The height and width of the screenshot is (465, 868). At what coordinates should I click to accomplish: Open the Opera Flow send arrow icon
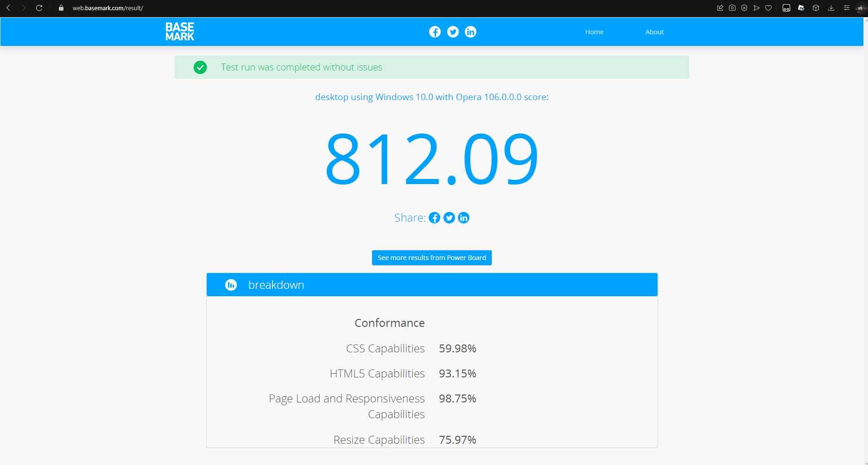(x=756, y=8)
